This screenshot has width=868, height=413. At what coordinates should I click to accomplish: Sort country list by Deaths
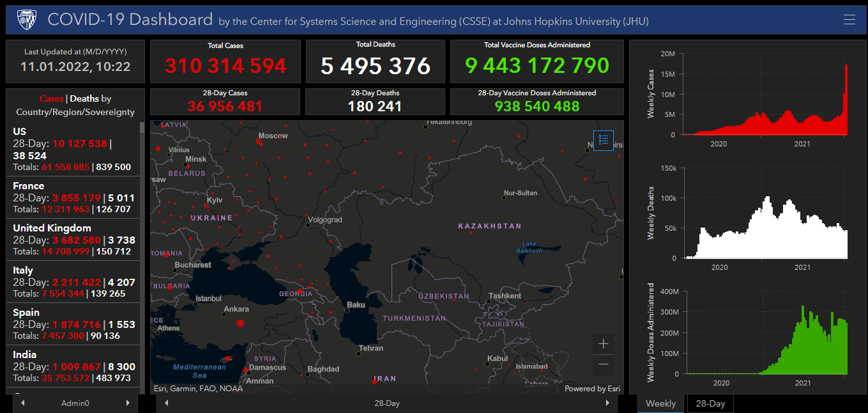pos(84,98)
